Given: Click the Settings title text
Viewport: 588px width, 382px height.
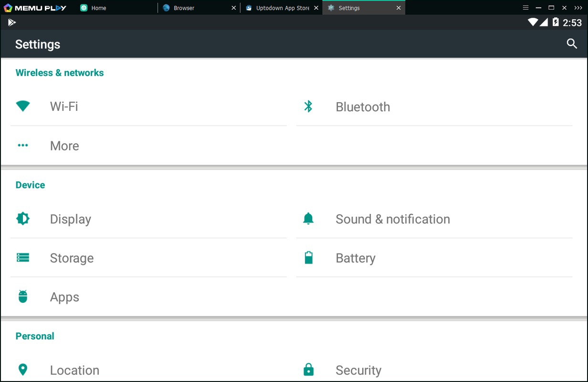Looking at the screenshot, I should click(38, 44).
